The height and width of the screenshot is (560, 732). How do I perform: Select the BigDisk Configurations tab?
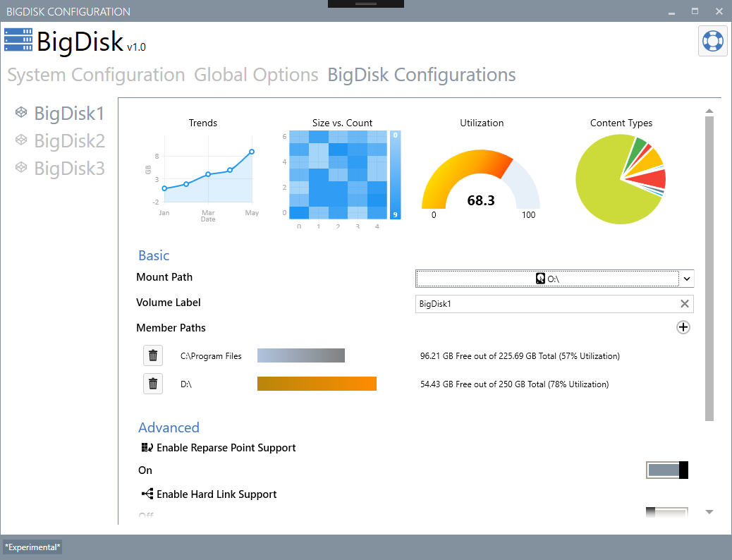421,75
